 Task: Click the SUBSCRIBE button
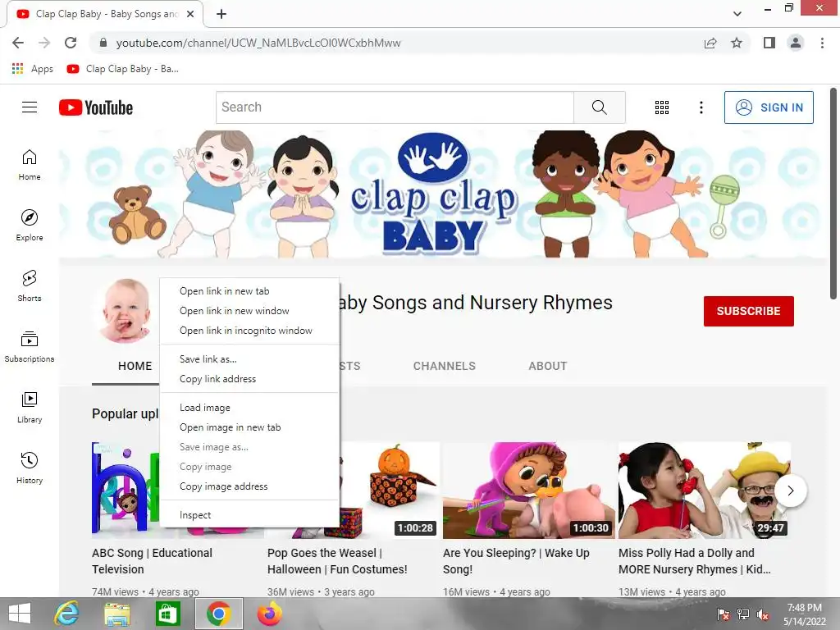coord(748,311)
